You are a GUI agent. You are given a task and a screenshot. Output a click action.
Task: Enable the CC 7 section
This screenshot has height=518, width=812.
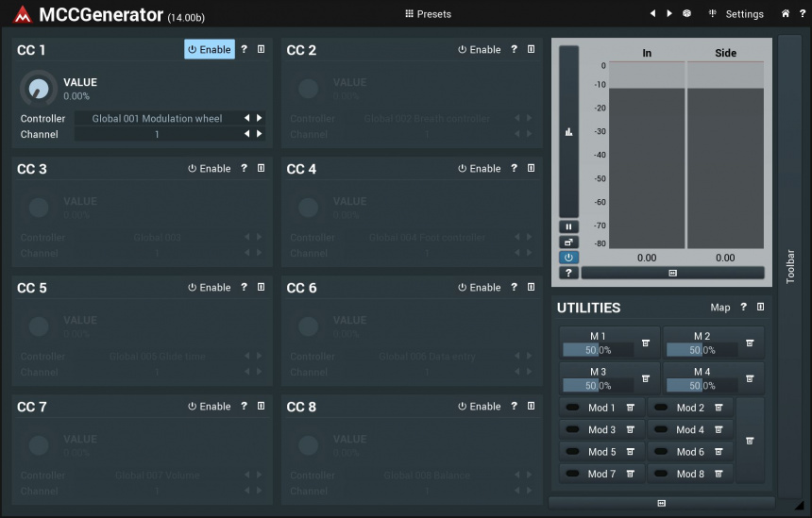coord(210,407)
